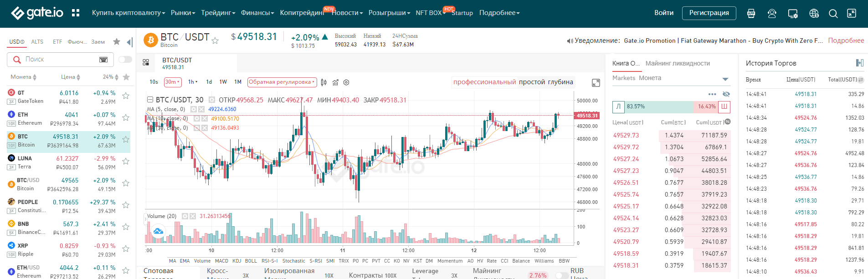The width and height of the screenshot is (868, 279).
Task: Open the Gate.io logo home link
Action: pyautogui.click(x=37, y=13)
